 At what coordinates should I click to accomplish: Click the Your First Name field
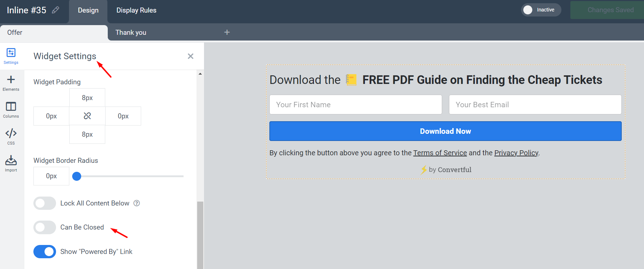click(x=356, y=104)
